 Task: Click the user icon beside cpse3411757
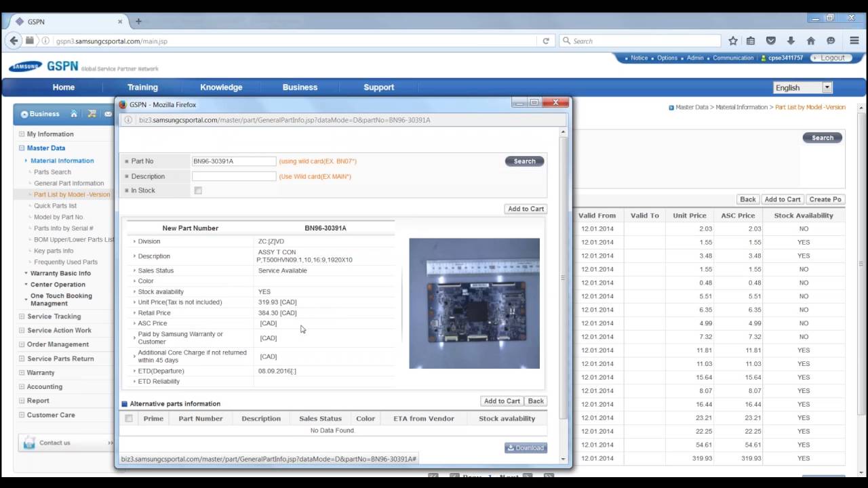(x=764, y=58)
